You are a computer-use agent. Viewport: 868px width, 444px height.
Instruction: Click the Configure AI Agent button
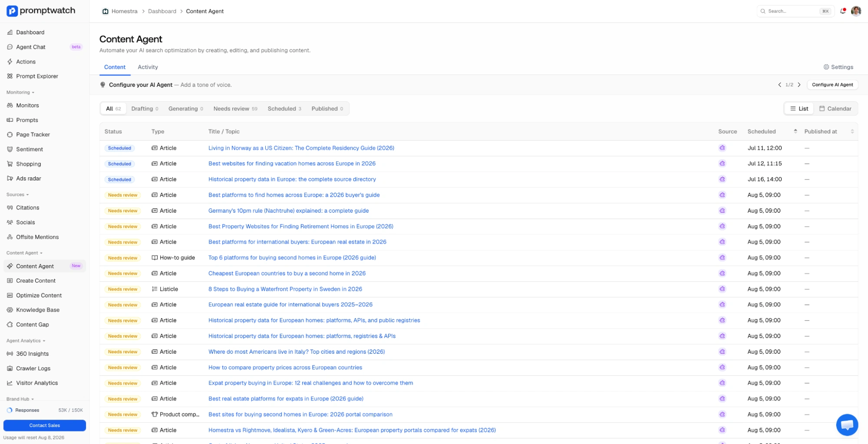832,85
